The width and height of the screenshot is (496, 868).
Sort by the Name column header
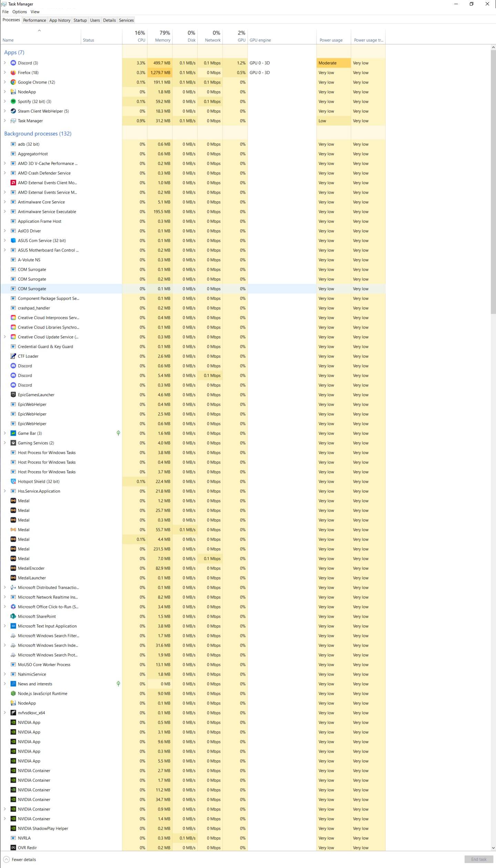pyautogui.click(x=41, y=36)
